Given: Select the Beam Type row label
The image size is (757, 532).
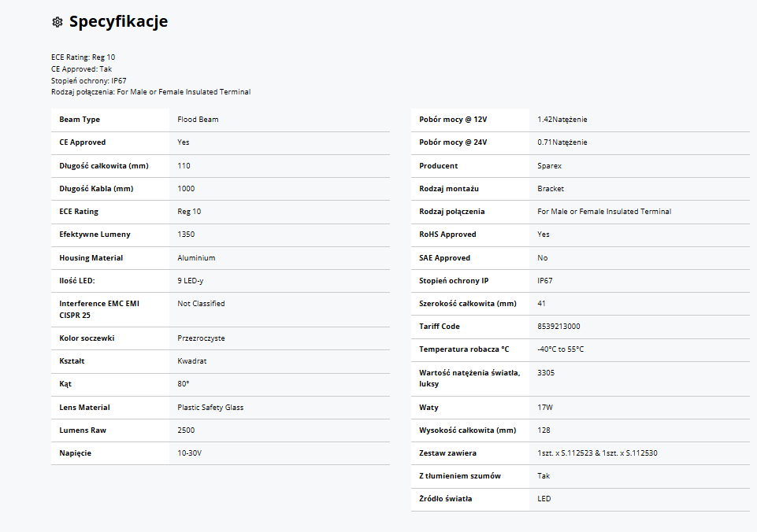Looking at the screenshot, I should pyautogui.click(x=80, y=120).
